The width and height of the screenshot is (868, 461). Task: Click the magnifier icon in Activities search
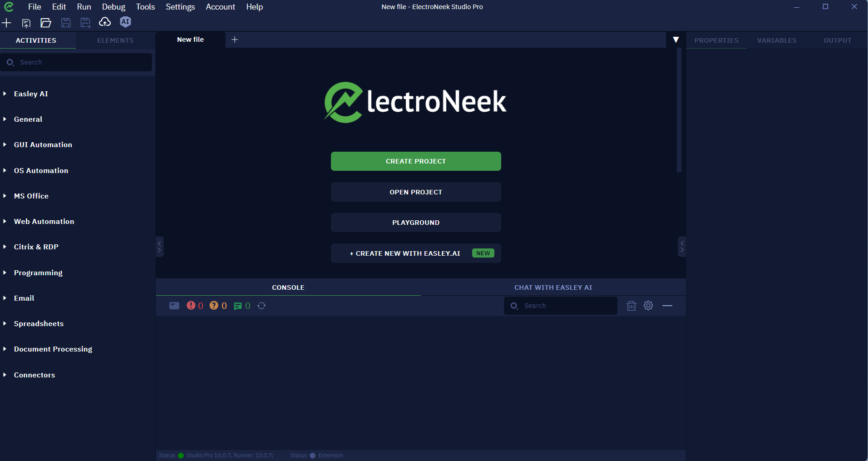point(10,62)
